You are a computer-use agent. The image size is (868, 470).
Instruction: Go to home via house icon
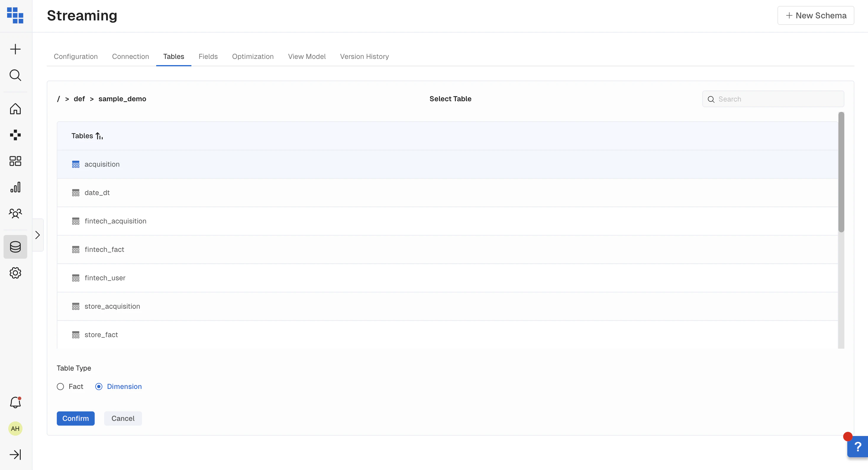(15, 109)
